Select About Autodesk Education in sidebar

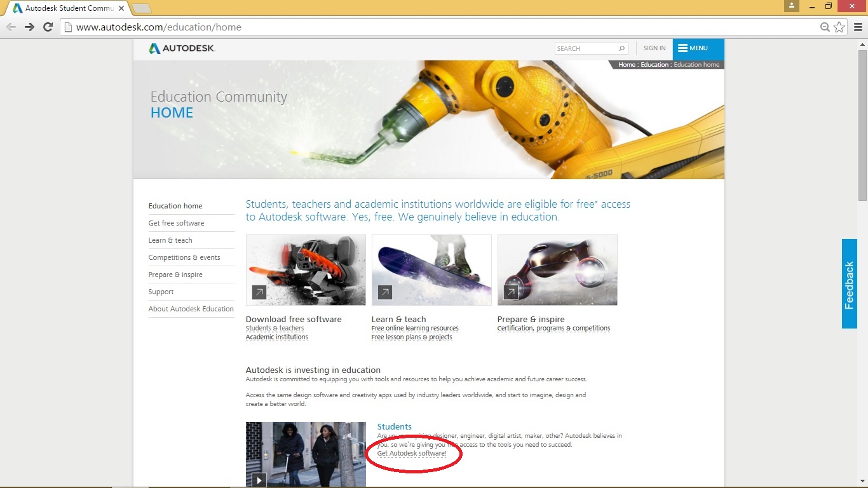pyautogui.click(x=191, y=309)
